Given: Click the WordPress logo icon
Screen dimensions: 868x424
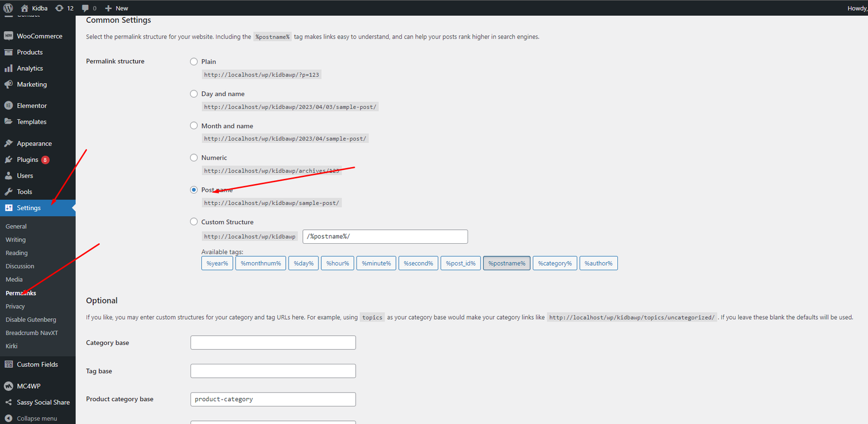Looking at the screenshot, I should 8,8.
